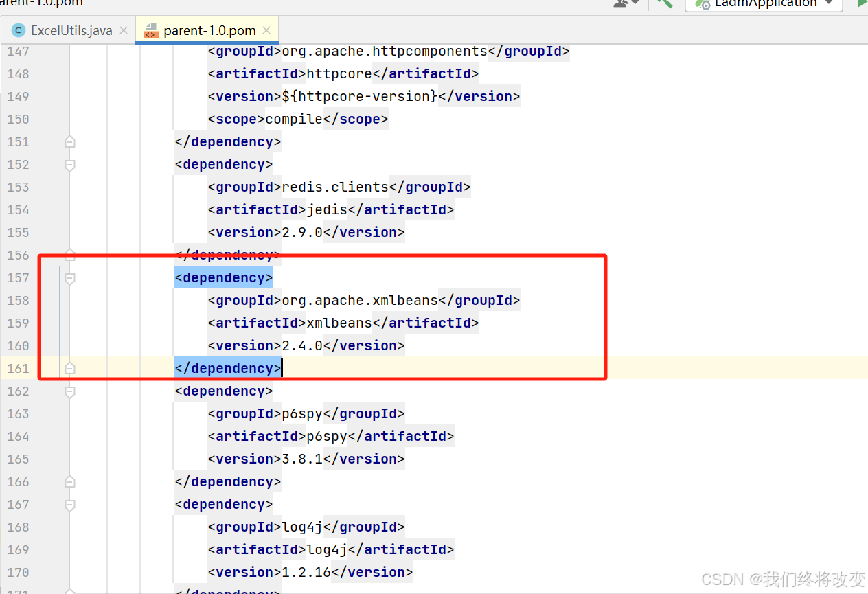Close the parent-1.0.pom tab

tap(266, 30)
